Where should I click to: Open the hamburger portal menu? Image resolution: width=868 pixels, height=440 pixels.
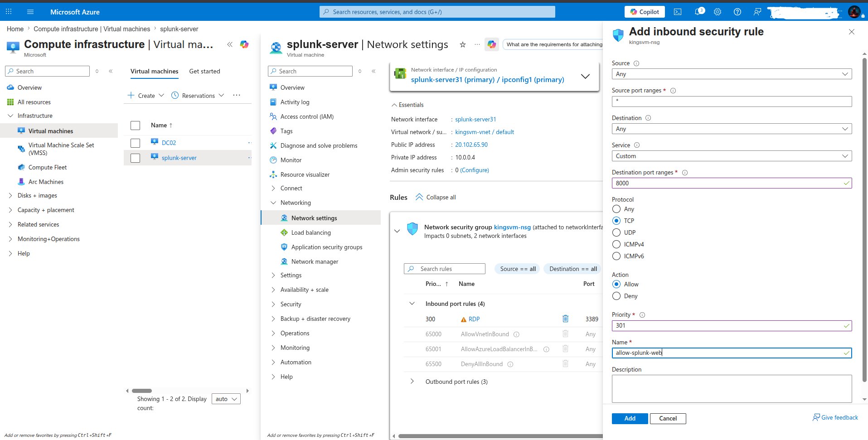(30, 12)
